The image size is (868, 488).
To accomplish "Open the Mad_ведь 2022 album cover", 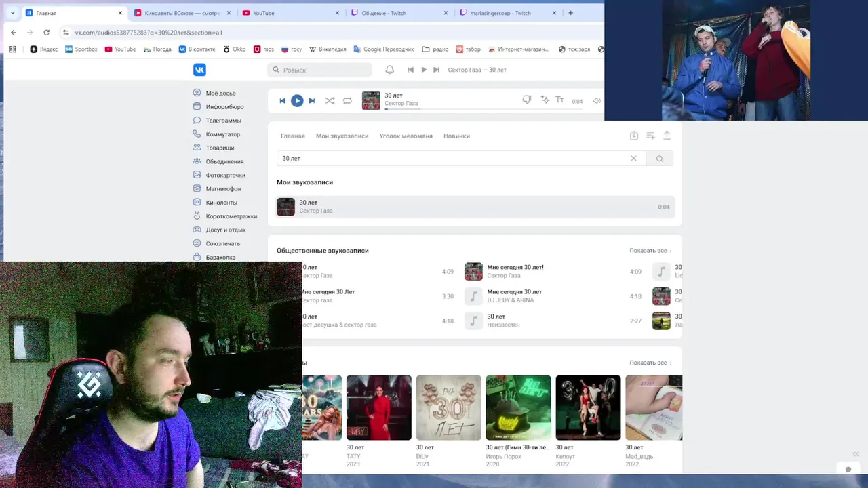I will coord(654,407).
